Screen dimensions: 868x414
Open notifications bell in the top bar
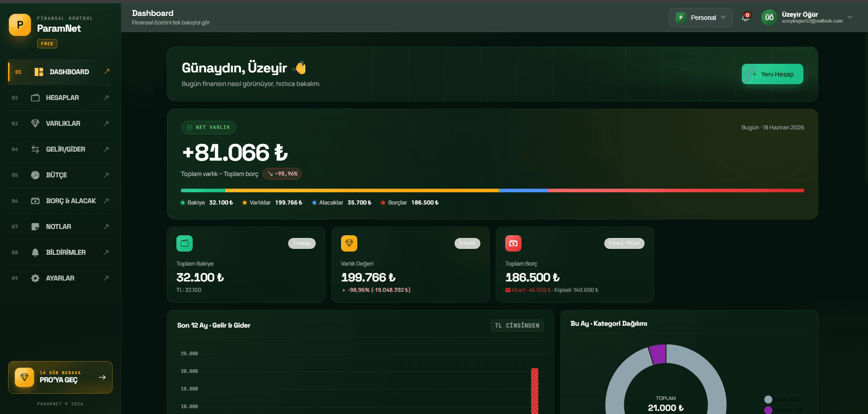click(745, 18)
